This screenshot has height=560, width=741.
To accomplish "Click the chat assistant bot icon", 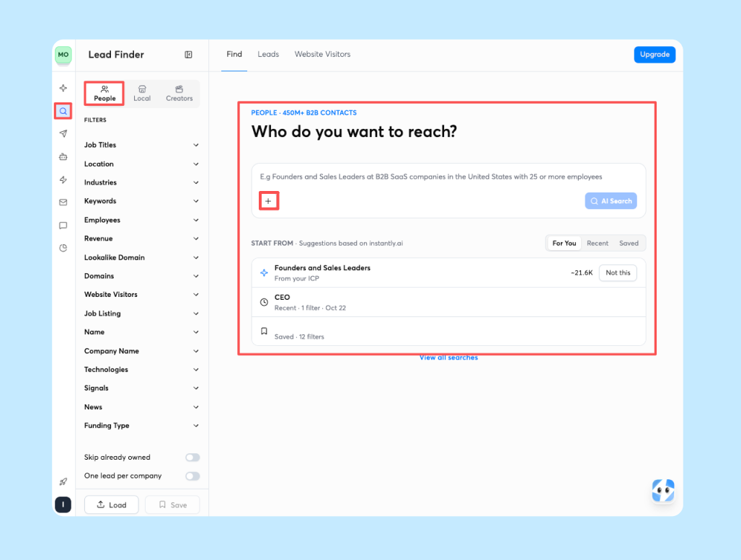I will click(x=663, y=491).
